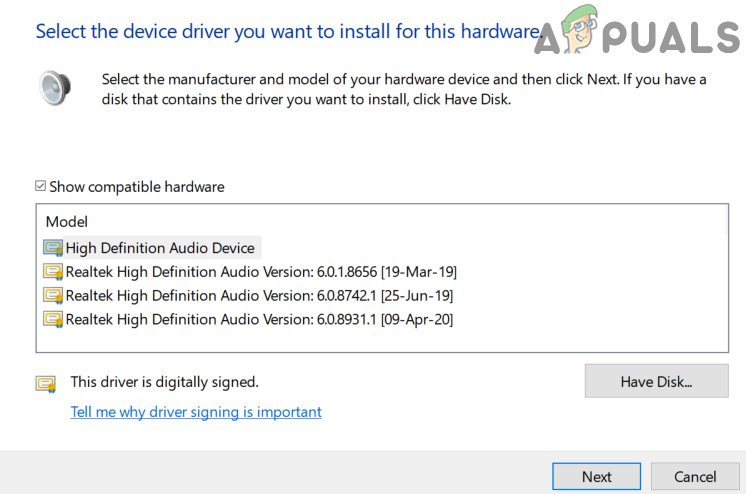Click the icon beside High Definition Audio Device
This screenshot has width=746, height=494.
(x=53, y=248)
